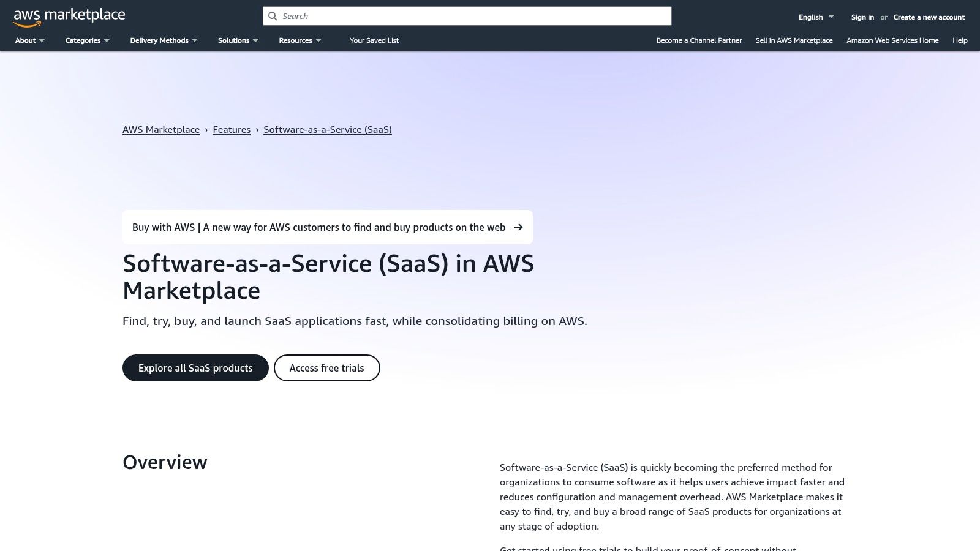980x551 pixels.
Task: Create a new account
Action: 929,17
